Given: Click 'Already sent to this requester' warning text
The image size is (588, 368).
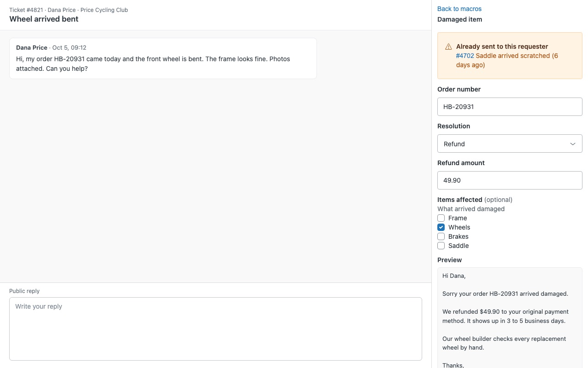Looking at the screenshot, I should 502,46.
